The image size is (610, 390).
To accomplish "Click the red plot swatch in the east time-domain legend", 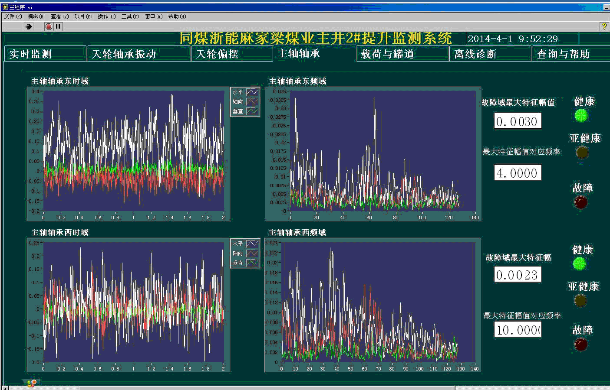I will point(252,102).
